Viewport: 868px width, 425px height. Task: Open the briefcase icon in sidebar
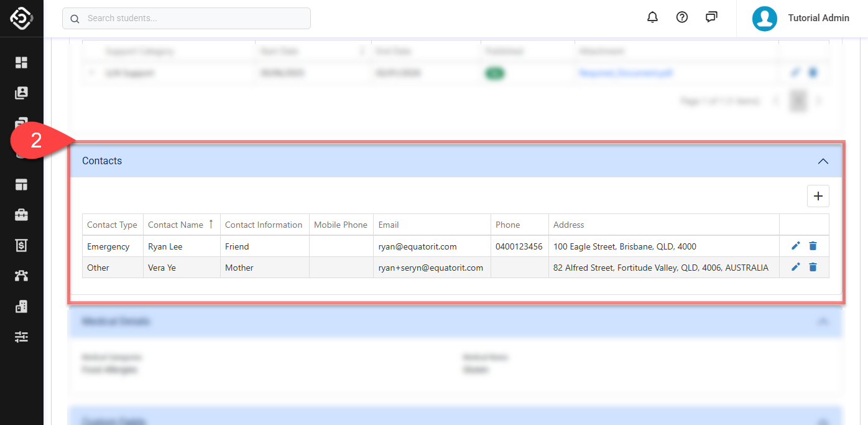pos(22,215)
